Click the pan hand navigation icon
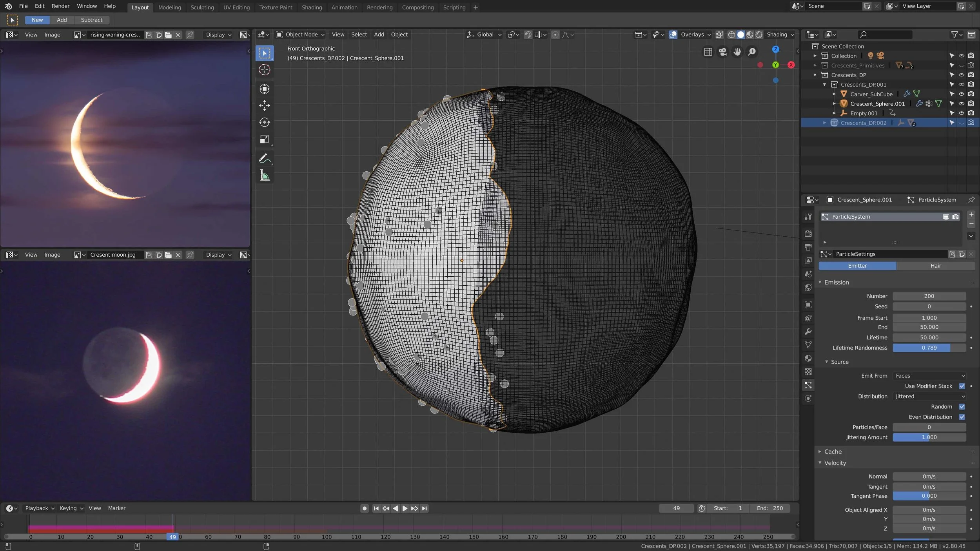980x551 pixels. coord(737,52)
